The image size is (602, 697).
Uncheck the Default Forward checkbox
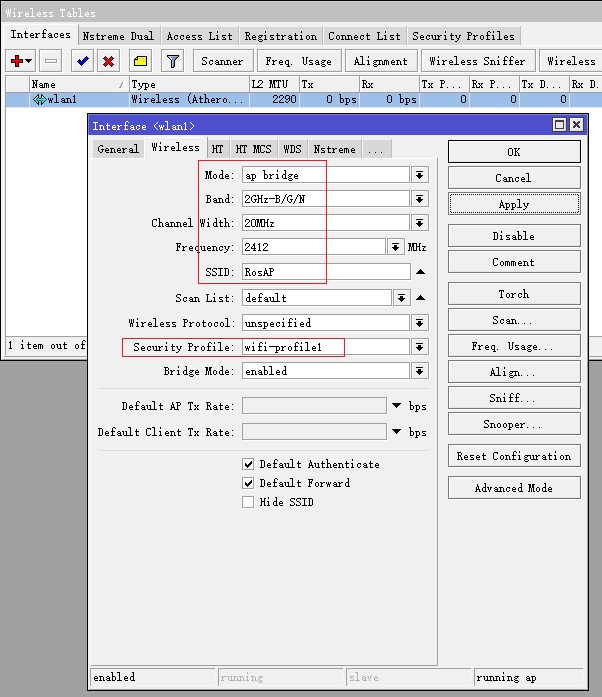(249, 483)
